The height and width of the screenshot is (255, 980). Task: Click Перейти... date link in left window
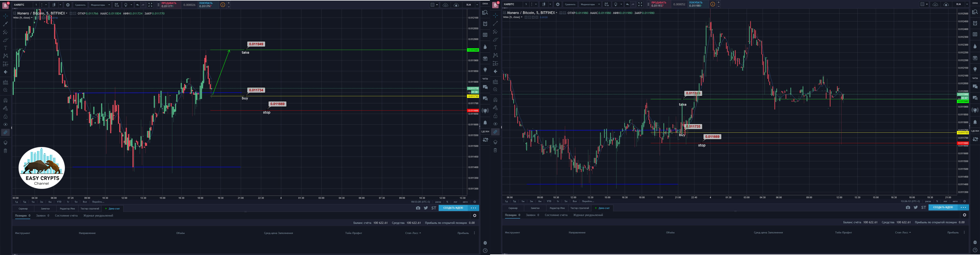[x=98, y=202]
